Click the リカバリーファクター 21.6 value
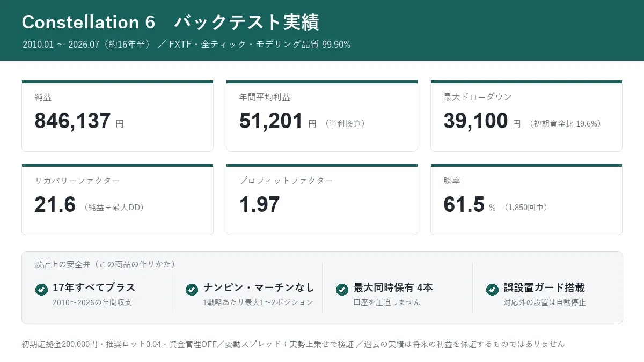 click(55, 205)
